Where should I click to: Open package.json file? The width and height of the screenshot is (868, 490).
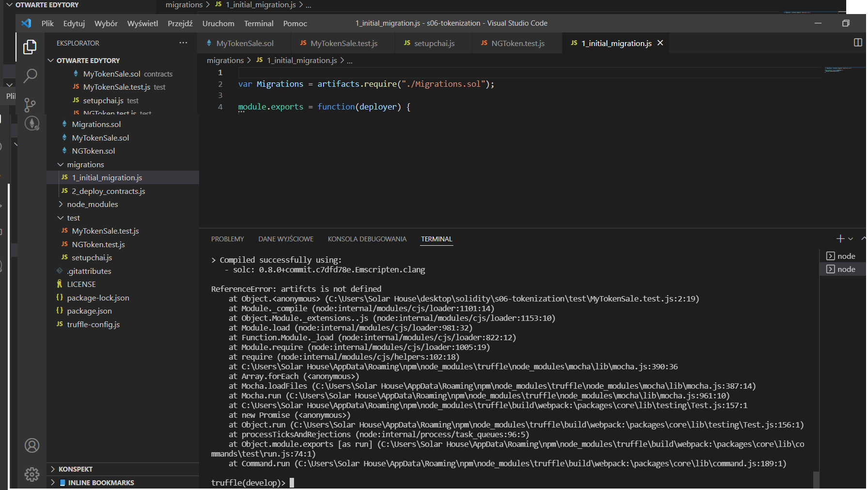tap(89, 311)
